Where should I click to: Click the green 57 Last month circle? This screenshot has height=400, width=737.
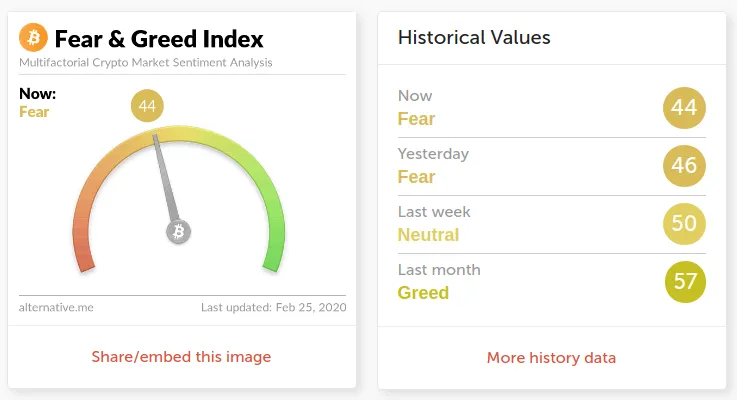point(685,282)
